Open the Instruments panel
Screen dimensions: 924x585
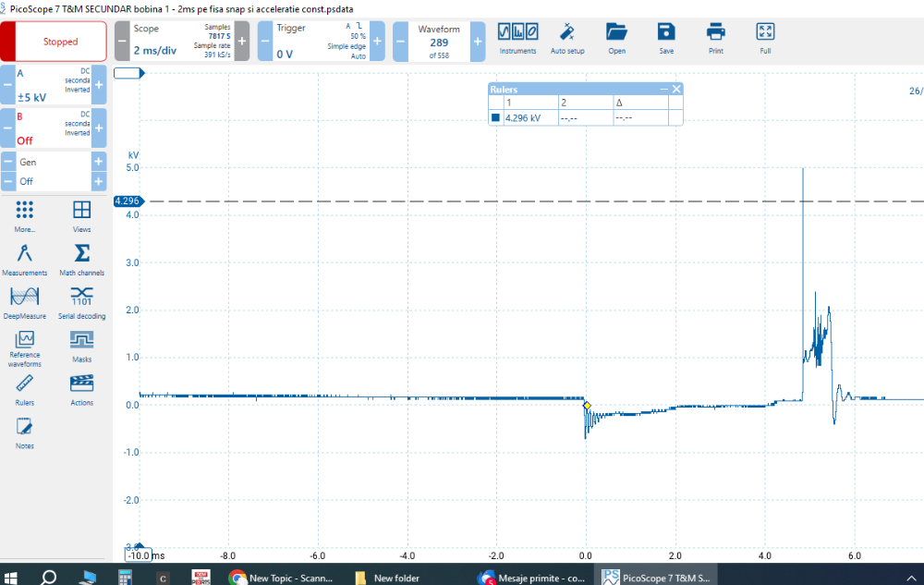(517, 39)
